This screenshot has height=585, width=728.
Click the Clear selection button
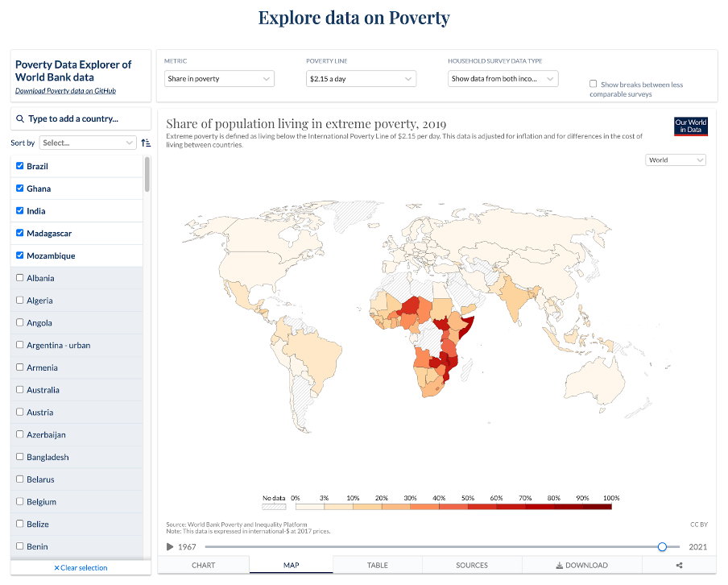click(81, 568)
